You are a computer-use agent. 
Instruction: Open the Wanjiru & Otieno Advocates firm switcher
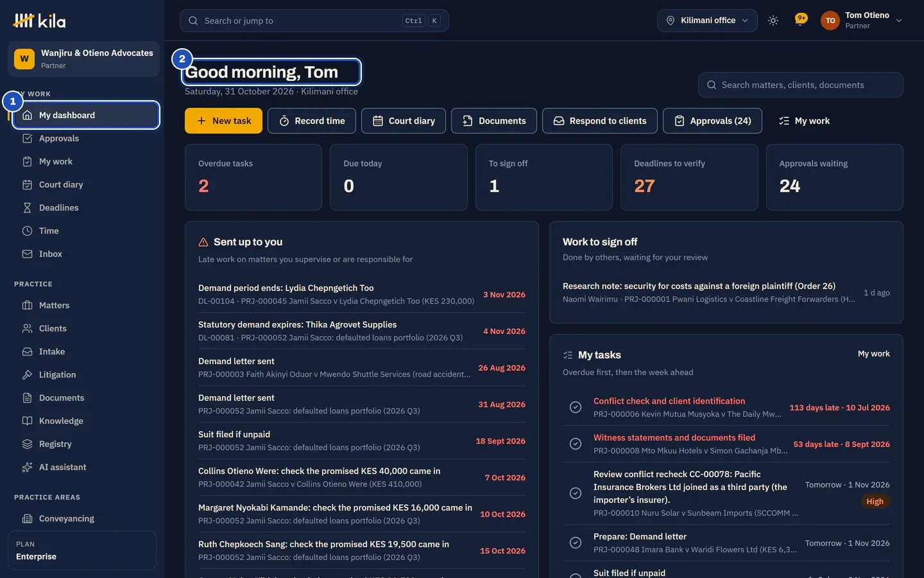click(83, 59)
